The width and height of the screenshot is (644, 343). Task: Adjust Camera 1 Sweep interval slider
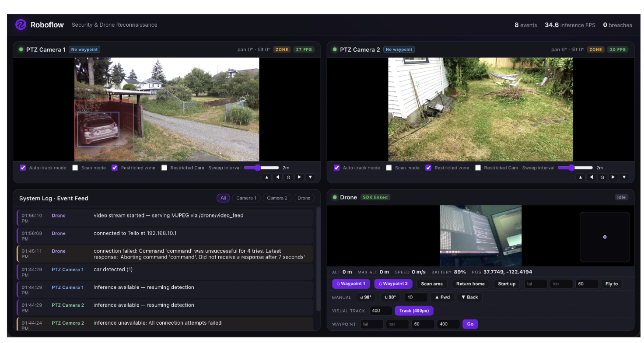[x=262, y=168]
